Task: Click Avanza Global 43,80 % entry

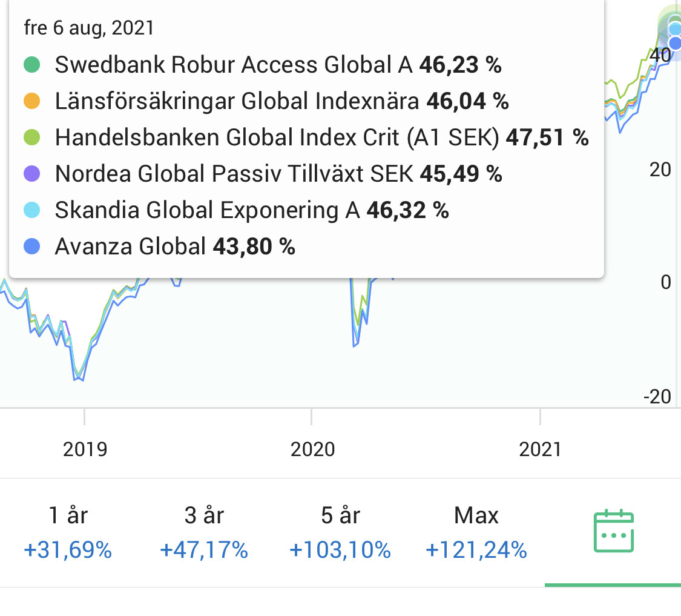Action: pos(174,247)
